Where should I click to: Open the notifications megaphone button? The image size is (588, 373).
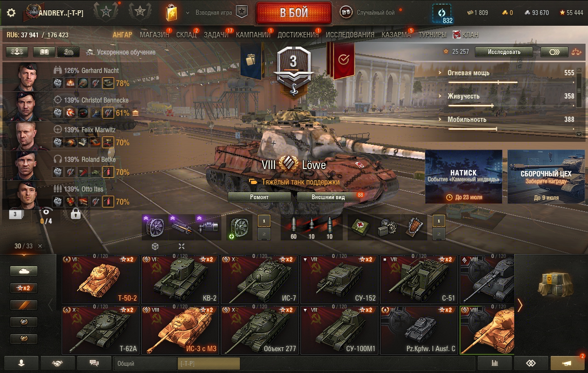tap(567, 363)
